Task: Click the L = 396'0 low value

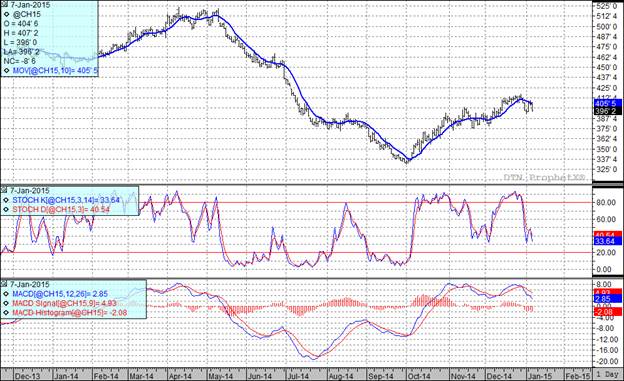Action: tap(21, 43)
